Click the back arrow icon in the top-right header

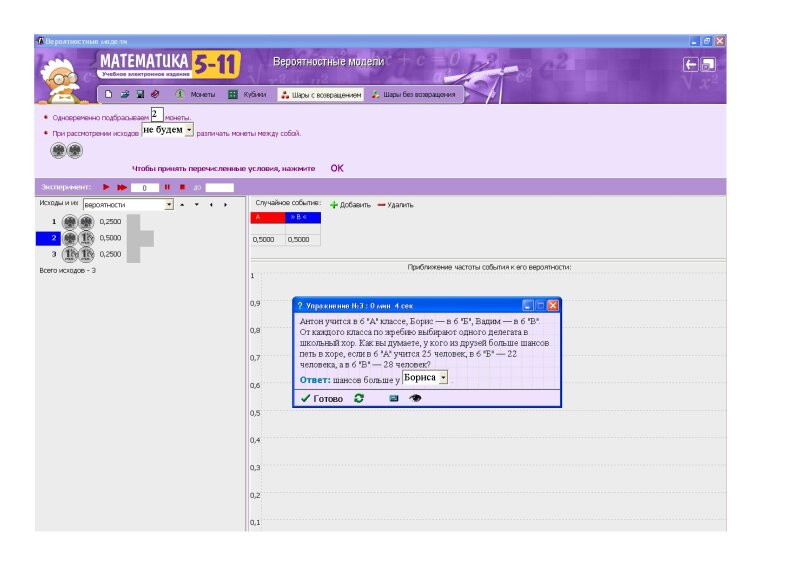click(x=690, y=64)
